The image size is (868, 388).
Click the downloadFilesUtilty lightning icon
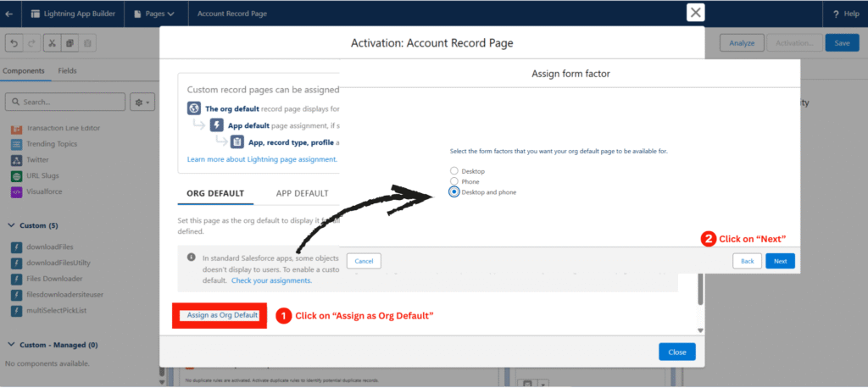tap(16, 263)
